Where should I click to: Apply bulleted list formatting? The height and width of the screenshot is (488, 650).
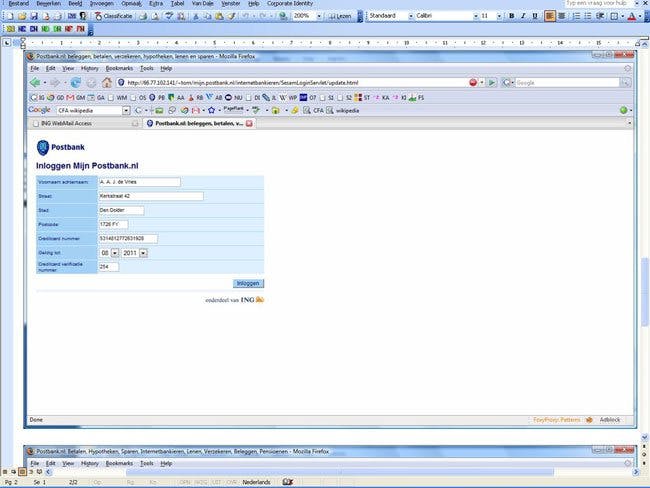[588, 16]
